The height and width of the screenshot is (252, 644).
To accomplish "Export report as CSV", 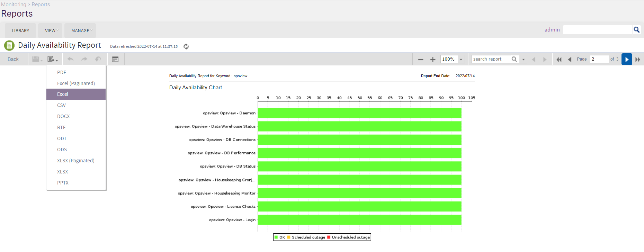I will tap(76, 105).
